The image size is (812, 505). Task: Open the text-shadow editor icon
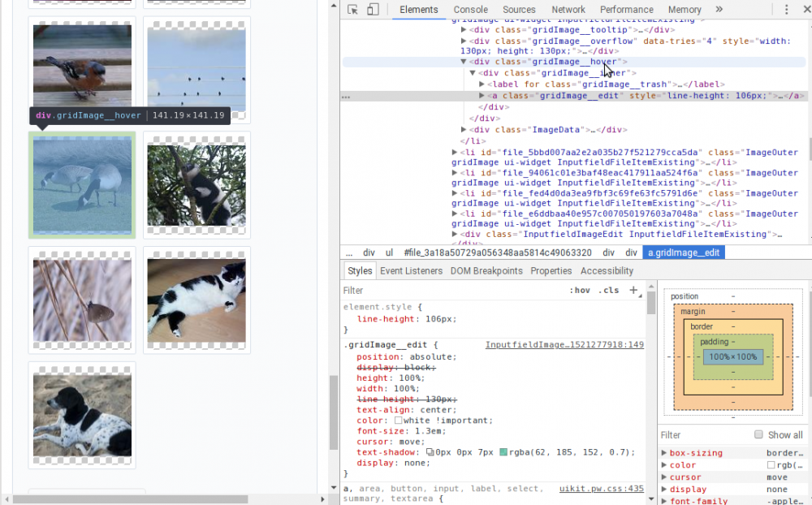[430, 452]
